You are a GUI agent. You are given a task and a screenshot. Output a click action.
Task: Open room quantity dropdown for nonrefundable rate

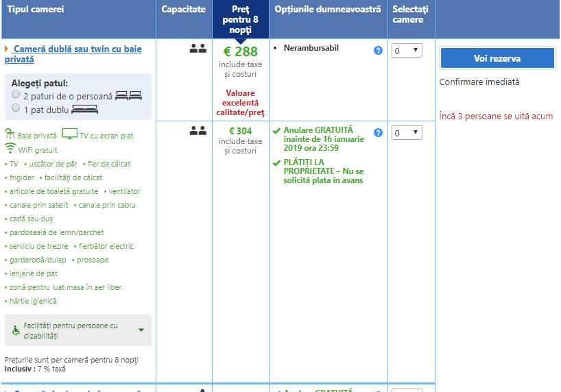[407, 51]
